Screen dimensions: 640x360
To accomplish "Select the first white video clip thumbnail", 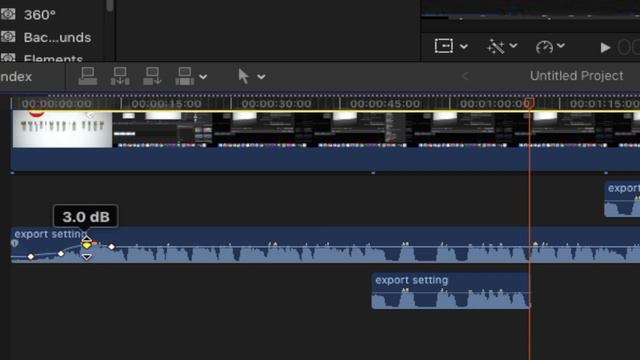I will [x=62, y=130].
